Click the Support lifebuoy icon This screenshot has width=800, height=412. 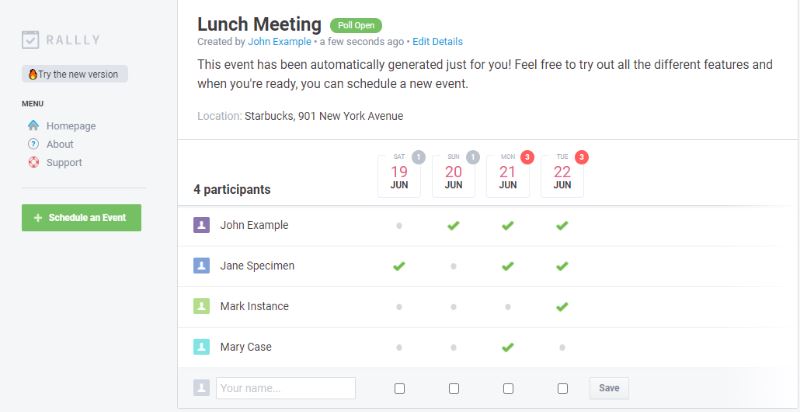click(x=33, y=162)
